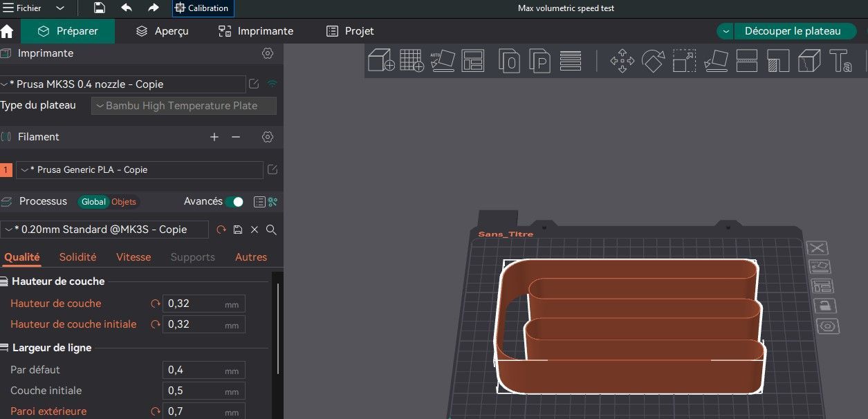Open the Text shape tool
The height and width of the screenshot is (419, 868).
(x=840, y=61)
